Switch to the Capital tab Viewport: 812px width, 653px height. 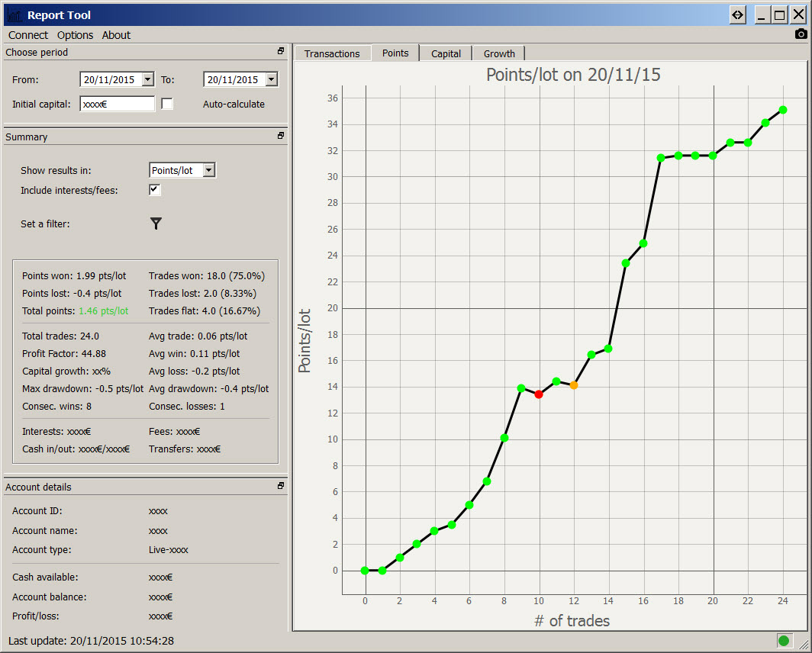[446, 53]
